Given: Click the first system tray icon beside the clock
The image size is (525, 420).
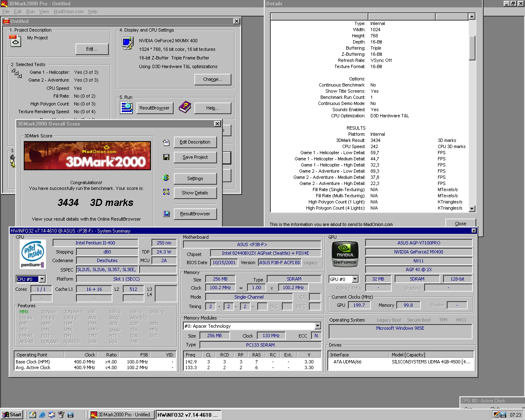Looking at the screenshot, I should point(496,415).
